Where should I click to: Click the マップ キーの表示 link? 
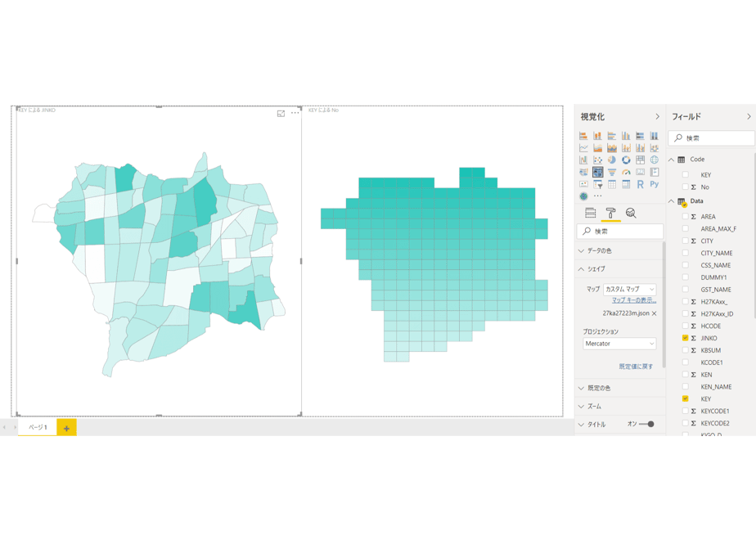[634, 300]
